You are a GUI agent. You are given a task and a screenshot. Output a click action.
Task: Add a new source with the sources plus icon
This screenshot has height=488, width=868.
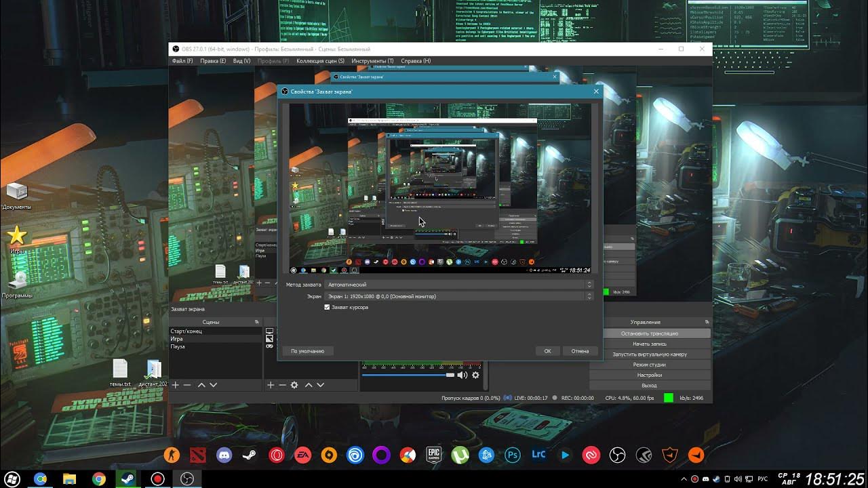pyautogui.click(x=271, y=385)
